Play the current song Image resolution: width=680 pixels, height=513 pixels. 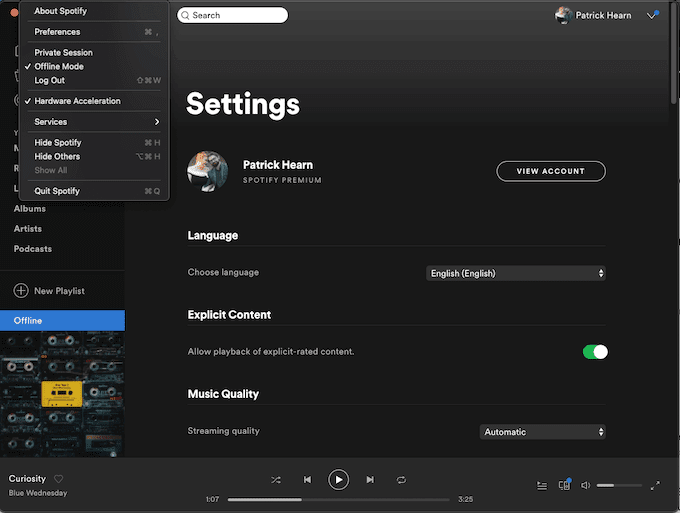point(338,480)
